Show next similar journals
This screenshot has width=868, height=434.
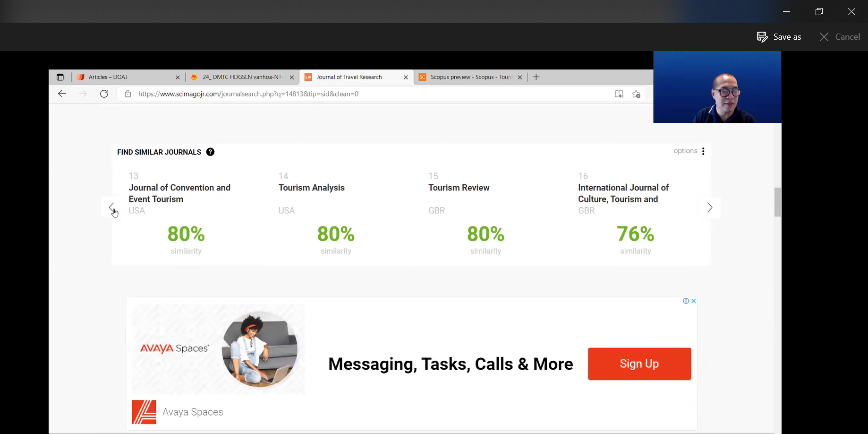click(x=709, y=207)
